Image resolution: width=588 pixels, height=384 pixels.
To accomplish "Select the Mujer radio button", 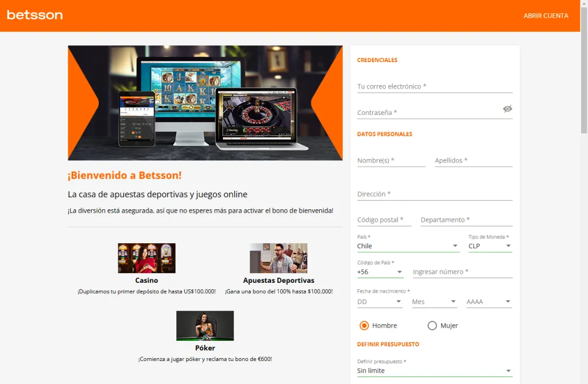I will click(x=432, y=325).
